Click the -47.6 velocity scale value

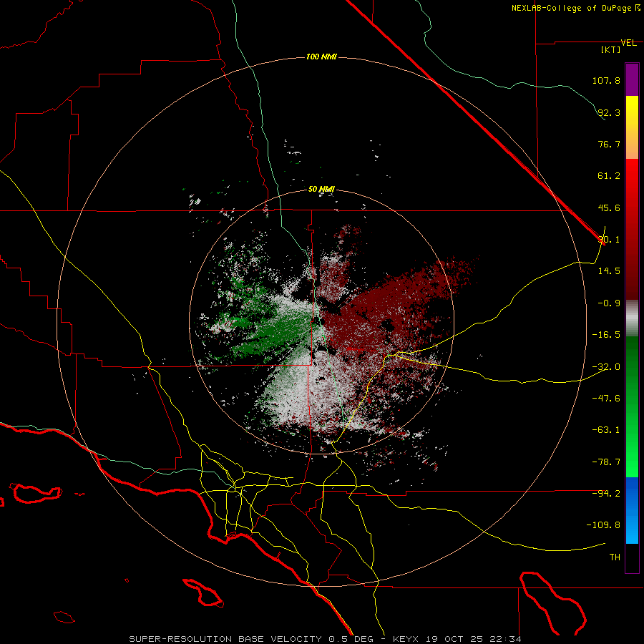(606, 399)
